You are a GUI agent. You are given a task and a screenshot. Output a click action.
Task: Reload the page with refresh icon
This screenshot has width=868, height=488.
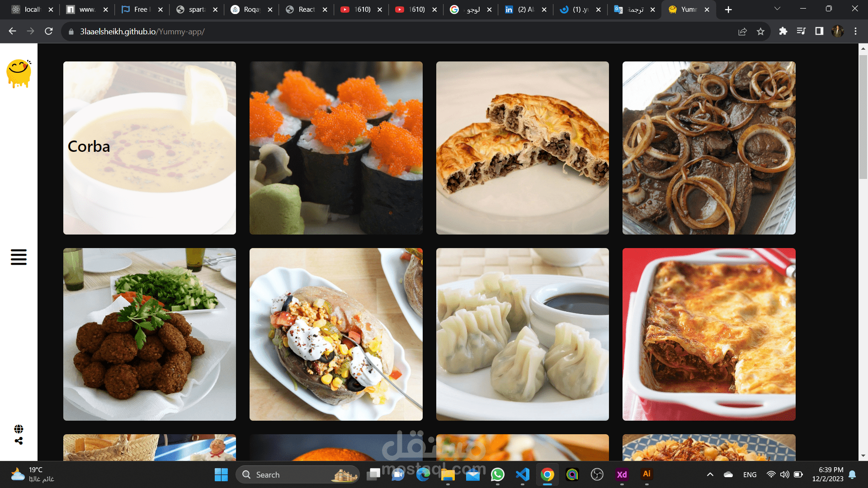[49, 31]
